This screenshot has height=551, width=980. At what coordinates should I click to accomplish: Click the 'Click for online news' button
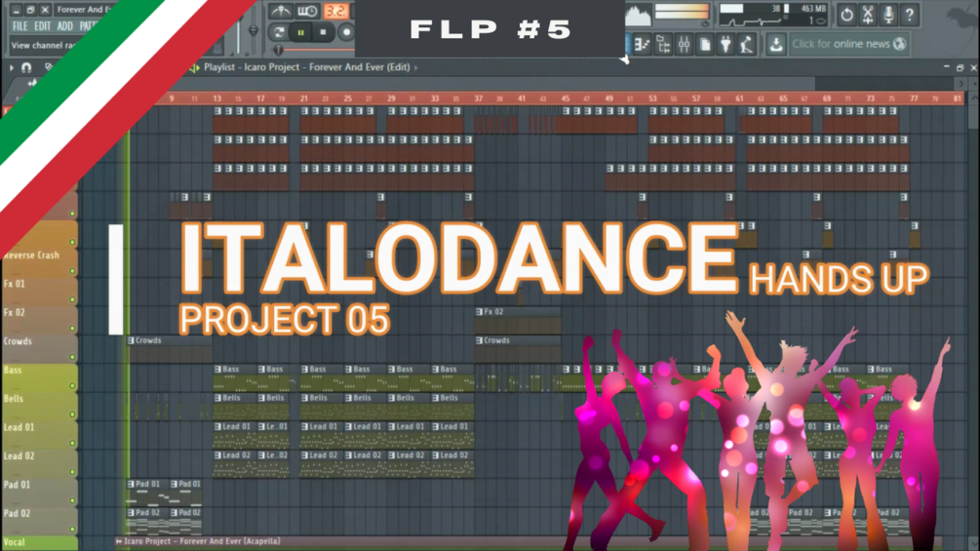[x=848, y=44]
